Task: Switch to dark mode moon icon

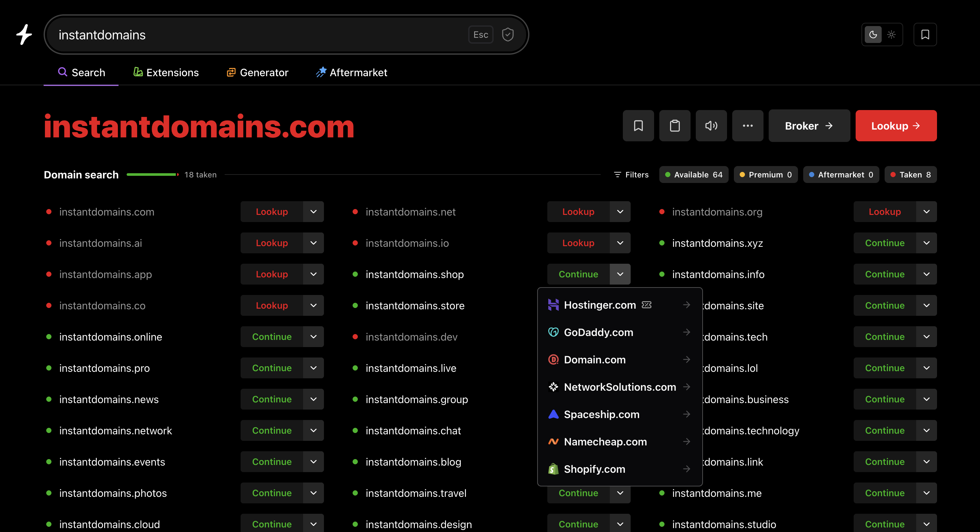Action: pos(873,35)
